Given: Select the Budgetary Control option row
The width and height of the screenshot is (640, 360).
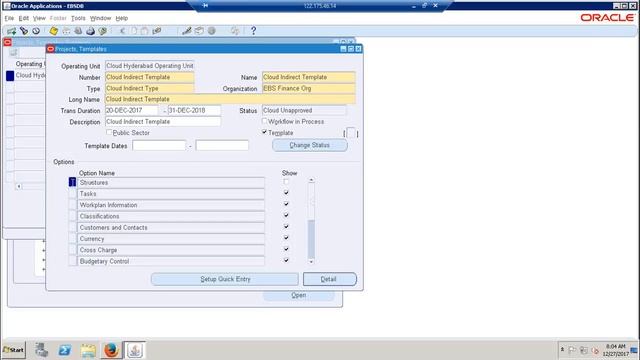Looking at the screenshot, I should pyautogui.click(x=171, y=261).
